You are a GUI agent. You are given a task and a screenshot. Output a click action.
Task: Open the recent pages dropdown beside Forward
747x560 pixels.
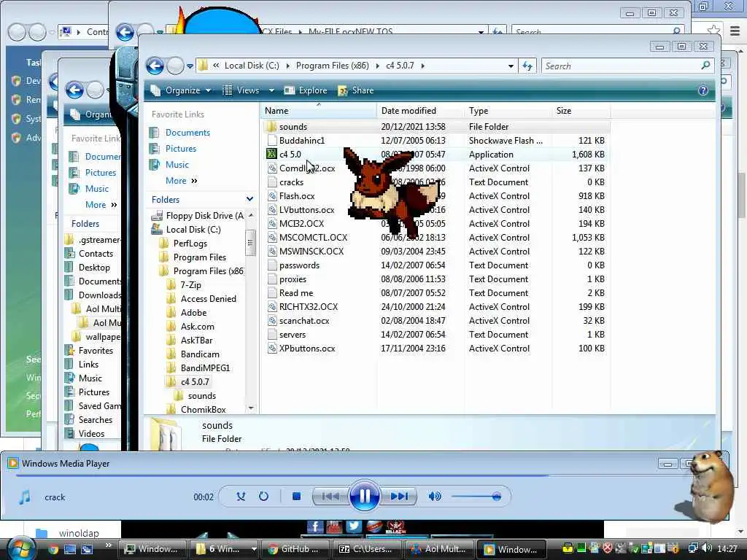[190, 66]
